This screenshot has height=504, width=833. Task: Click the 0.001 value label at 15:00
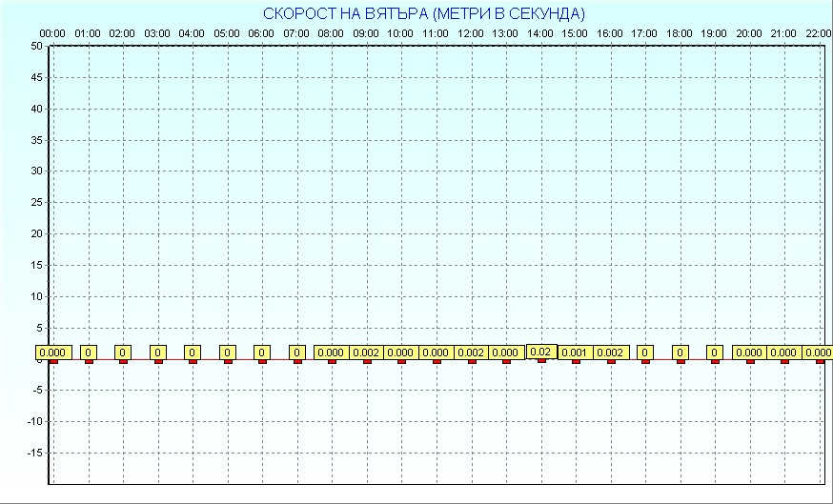point(575,353)
